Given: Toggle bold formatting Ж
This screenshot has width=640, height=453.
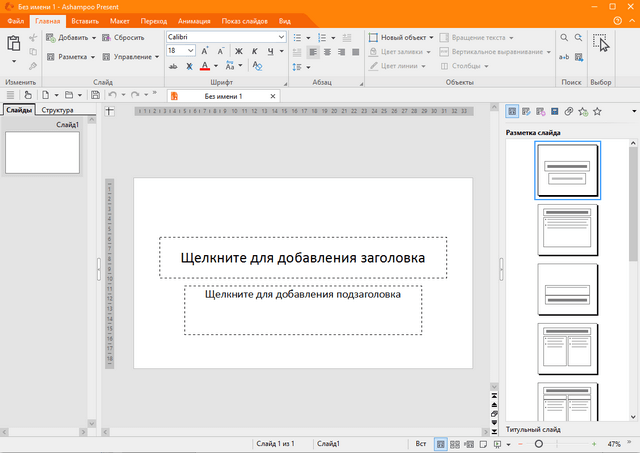Looking at the screenshot, I should tap(239, 51).
